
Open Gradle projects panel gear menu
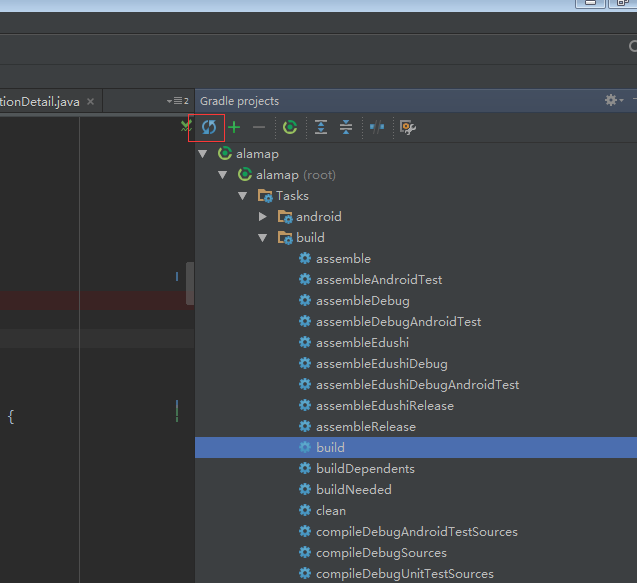coord(613,100)
